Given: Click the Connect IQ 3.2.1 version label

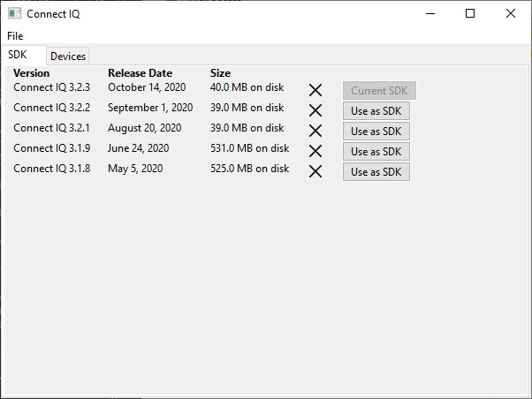Looking at the screenshot, I should tap(52, 128).
